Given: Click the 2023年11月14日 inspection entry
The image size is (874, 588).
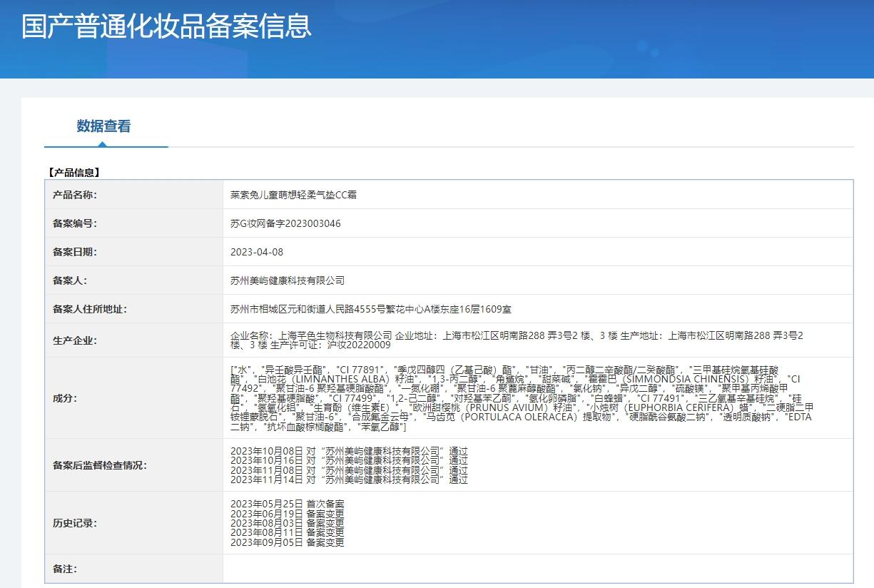Looking at the screenshot, I should [x=349, y=480].
